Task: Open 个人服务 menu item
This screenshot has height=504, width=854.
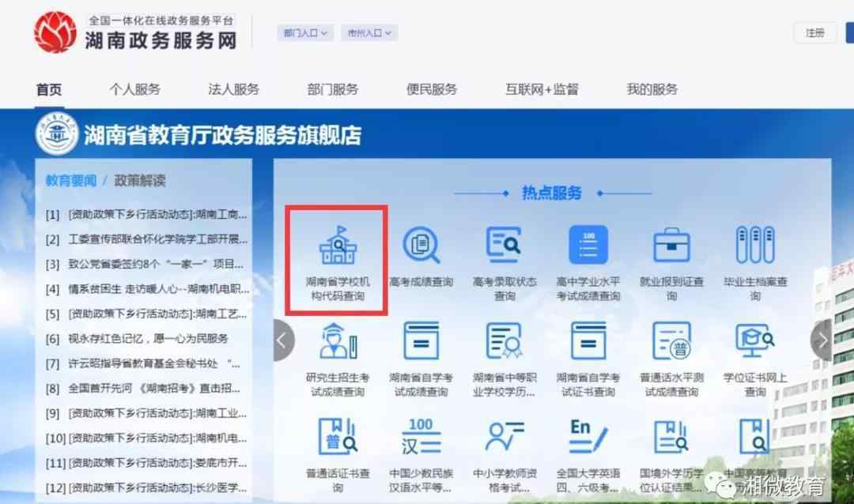Action: [x=134, y=89]
